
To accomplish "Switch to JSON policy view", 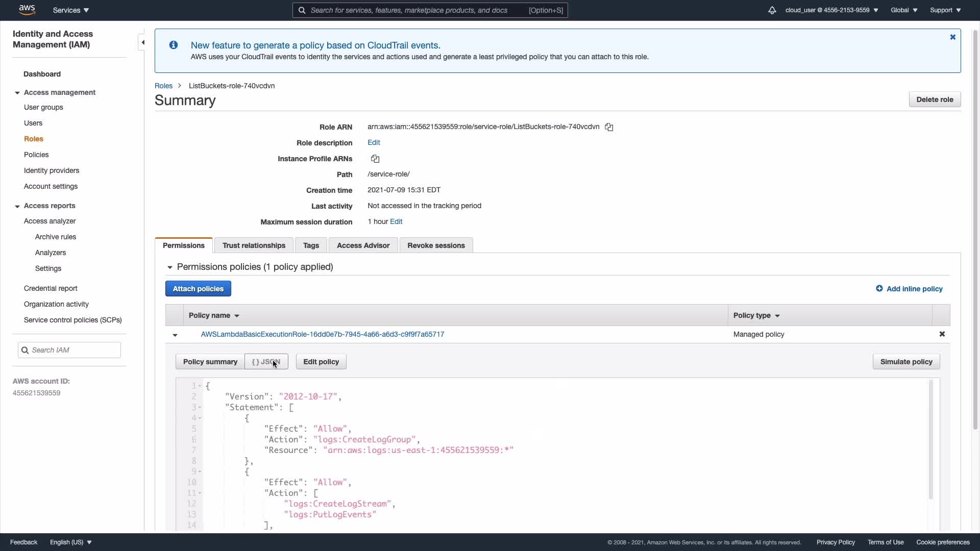I will 266,362.
